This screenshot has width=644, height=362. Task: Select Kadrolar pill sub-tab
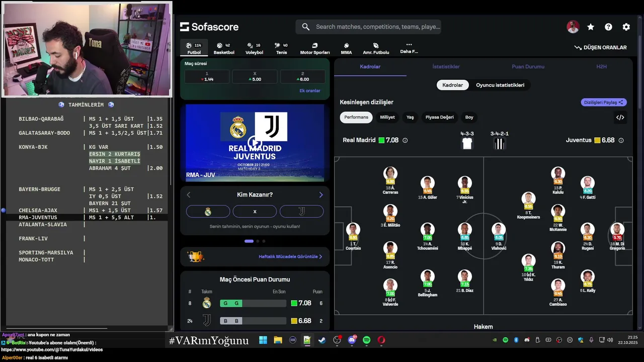(453, 85)
